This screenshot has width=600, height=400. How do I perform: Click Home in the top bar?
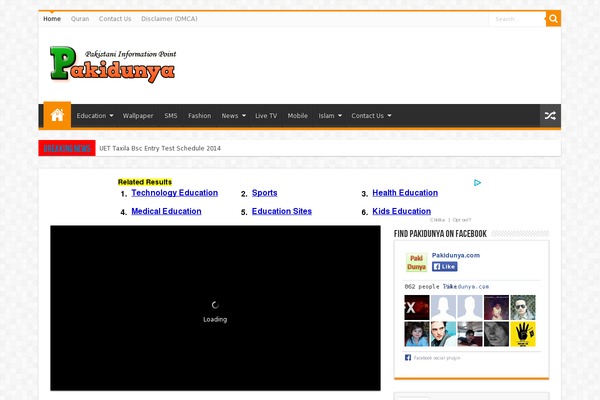(x=52, y=19)
